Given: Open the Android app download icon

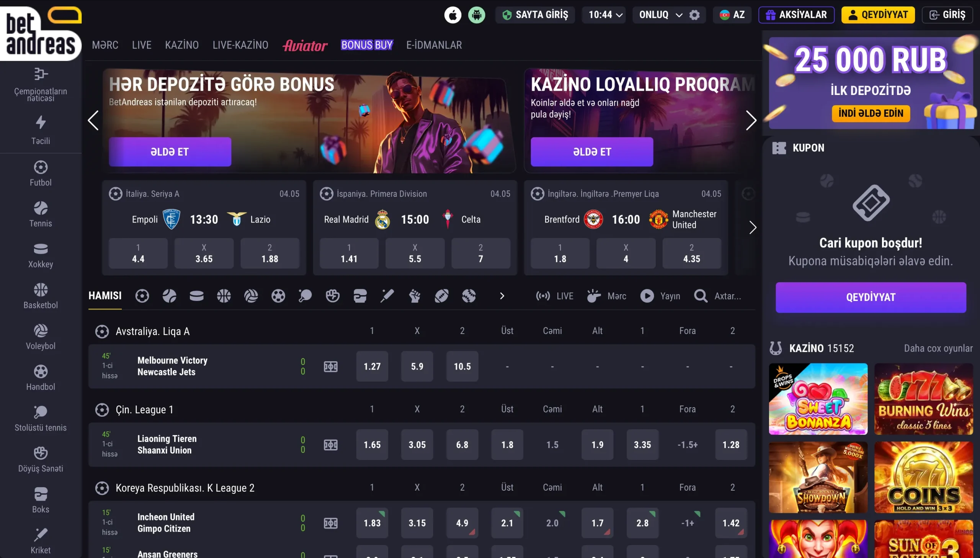Looking at the screenshot, I should (476, 15).
